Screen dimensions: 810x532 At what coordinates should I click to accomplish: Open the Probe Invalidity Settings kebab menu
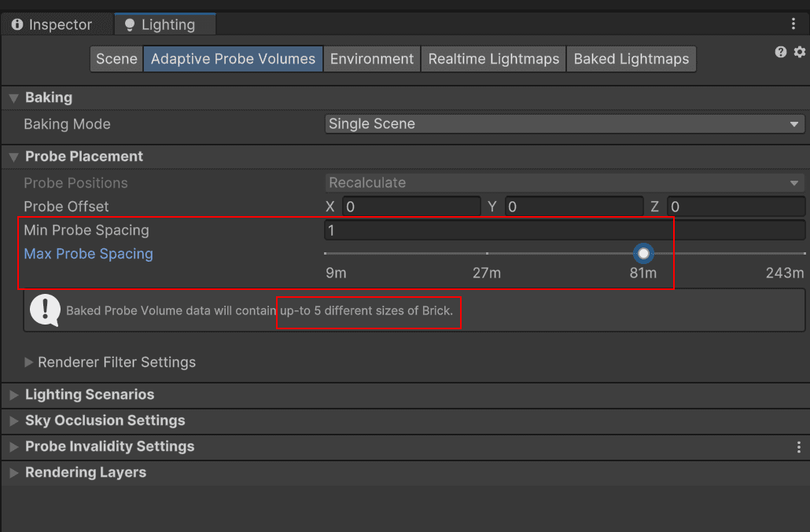(x=798, y=446)
